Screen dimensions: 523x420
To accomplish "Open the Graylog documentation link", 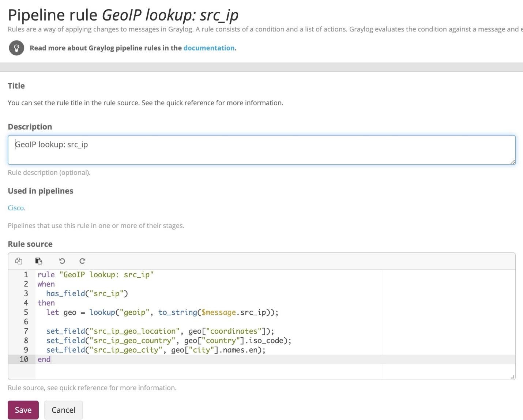I will [209, 48].
